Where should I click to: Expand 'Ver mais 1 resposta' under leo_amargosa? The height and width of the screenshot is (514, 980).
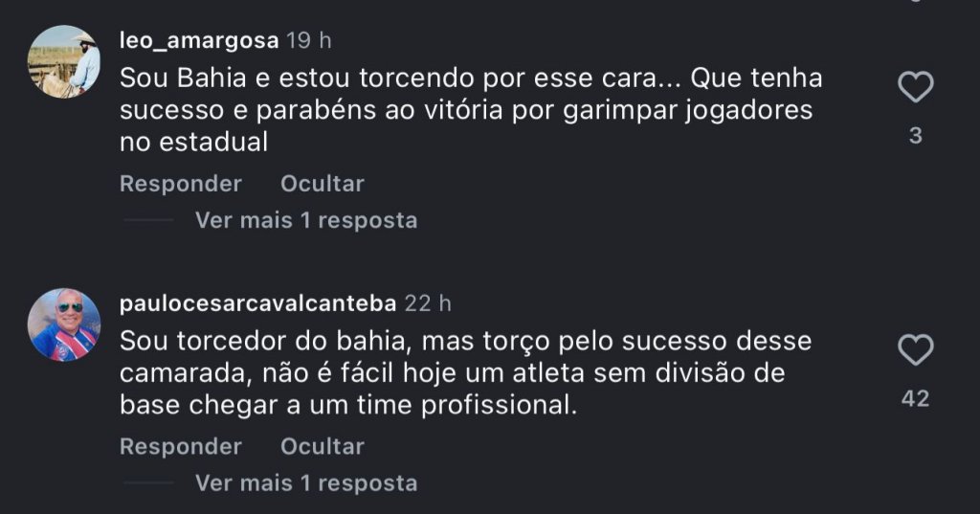[x=305, y=220]
